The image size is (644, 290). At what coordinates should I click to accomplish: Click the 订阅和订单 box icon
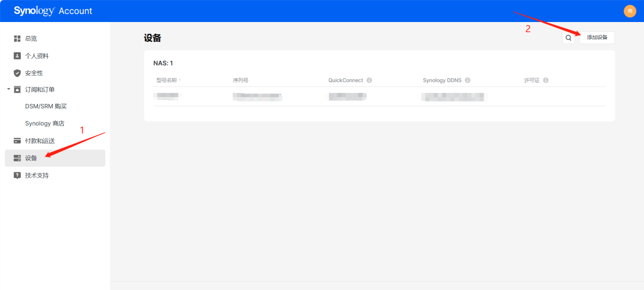click(x=17, y=90)
